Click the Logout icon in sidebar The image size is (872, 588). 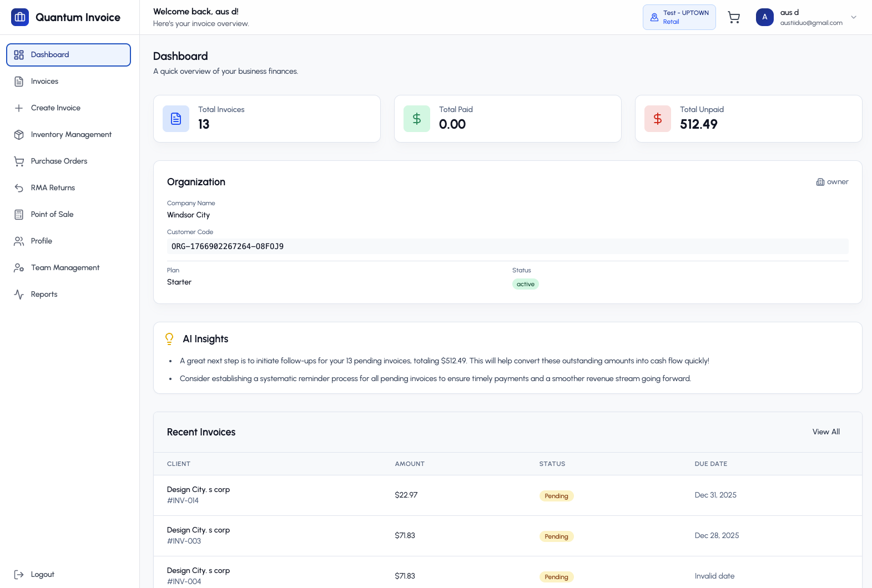point(19,575)
